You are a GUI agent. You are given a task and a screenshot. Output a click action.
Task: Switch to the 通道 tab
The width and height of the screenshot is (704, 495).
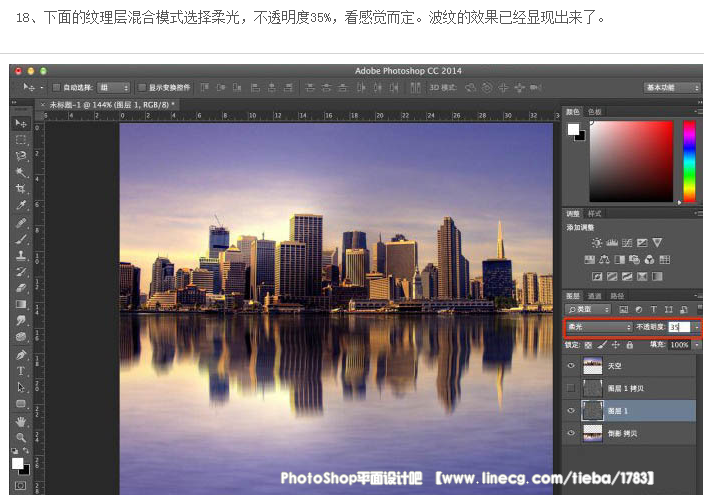coord(594,296)
